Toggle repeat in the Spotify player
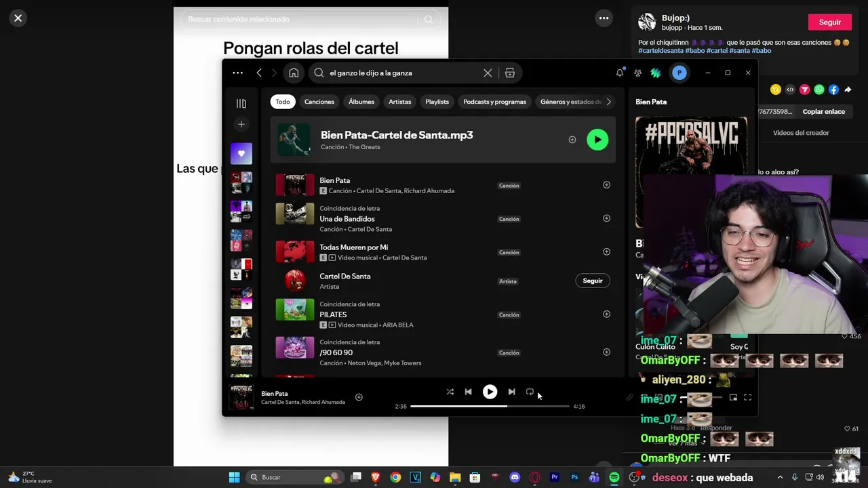Image resolution: width=868 pixels, height=488 pixels. [530, 392]
